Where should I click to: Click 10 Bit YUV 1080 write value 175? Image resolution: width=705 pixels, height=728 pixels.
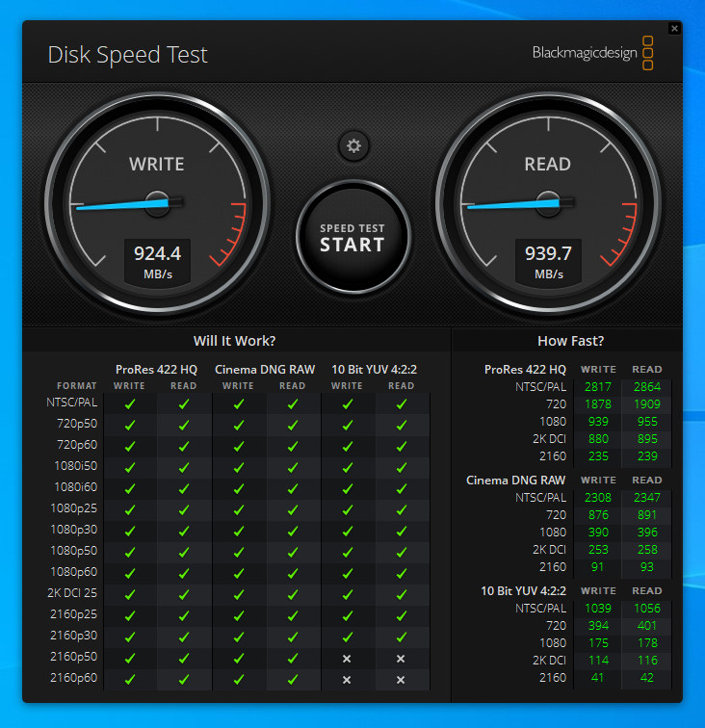click(598, 643)
